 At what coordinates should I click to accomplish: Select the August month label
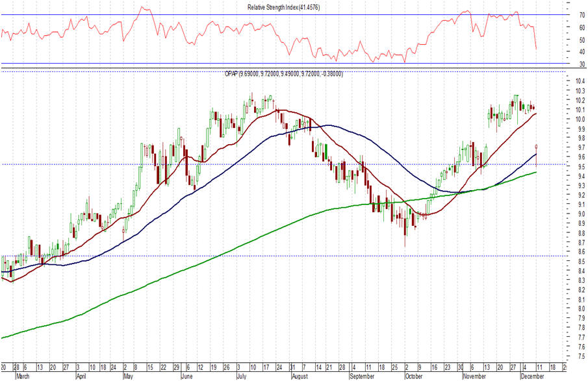click(x=300, y=376)
